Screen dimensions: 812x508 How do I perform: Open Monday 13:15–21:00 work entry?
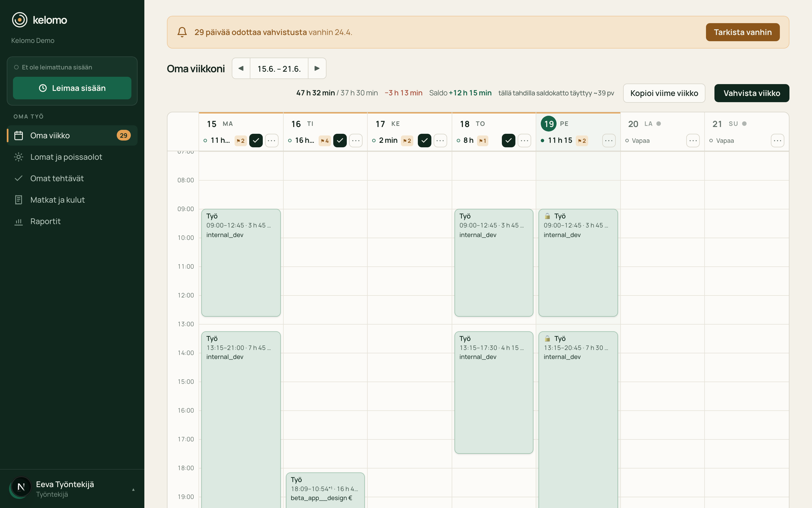coord(241,420)
